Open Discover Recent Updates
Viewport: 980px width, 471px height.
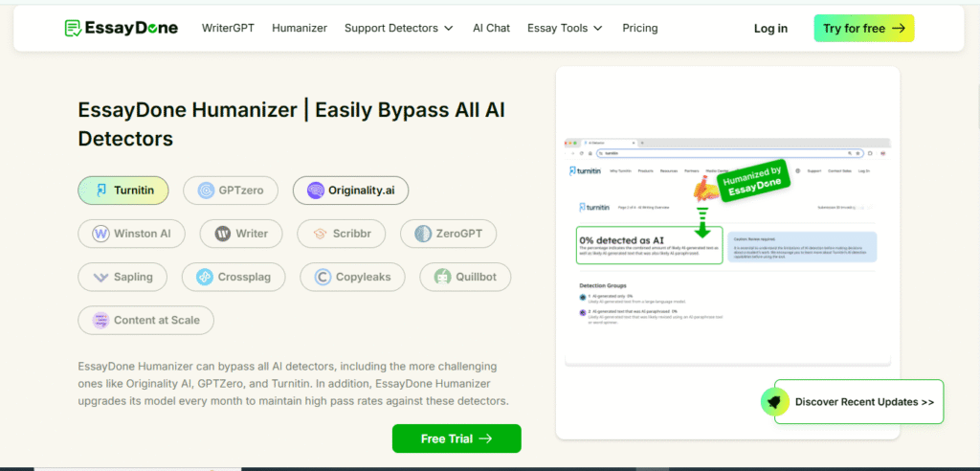click(858, 402)
